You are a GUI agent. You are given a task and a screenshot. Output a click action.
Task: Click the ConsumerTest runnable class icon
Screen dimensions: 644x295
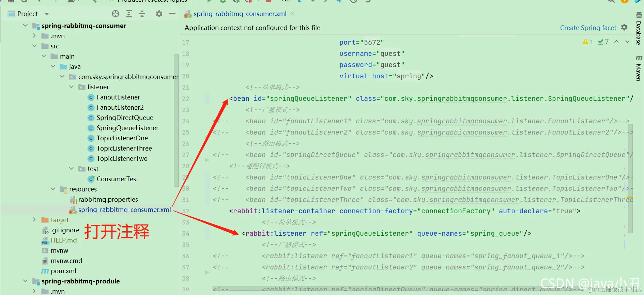91,179
